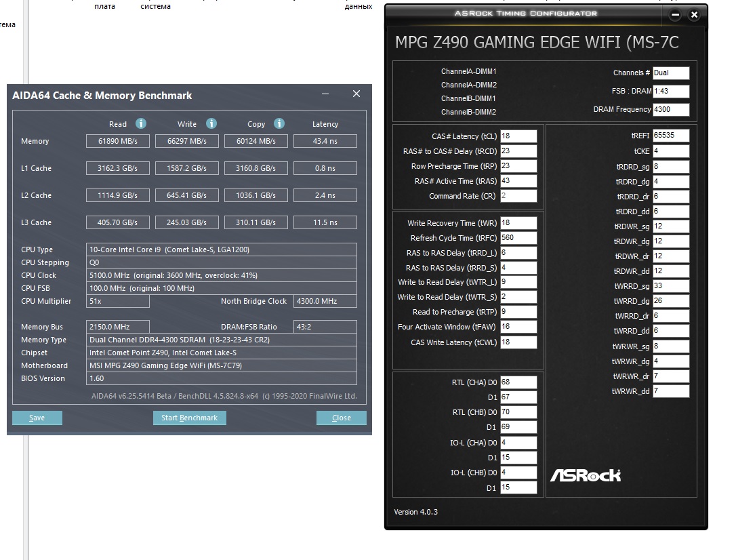The height and width of the screenshot is (560, 736).
Task: Click the tWTR_L value field
Action: (x=518, y=282)
